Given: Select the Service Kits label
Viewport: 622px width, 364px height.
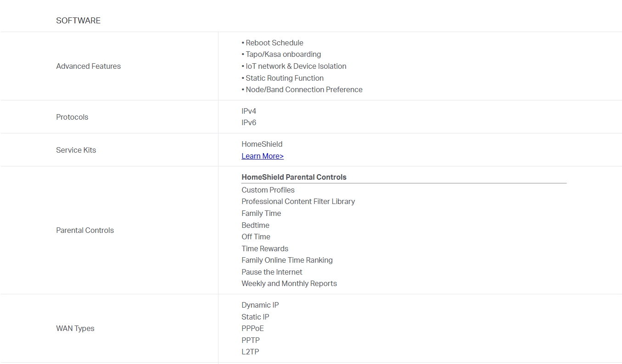Looking at the screenshot, I should coord(76,150).
